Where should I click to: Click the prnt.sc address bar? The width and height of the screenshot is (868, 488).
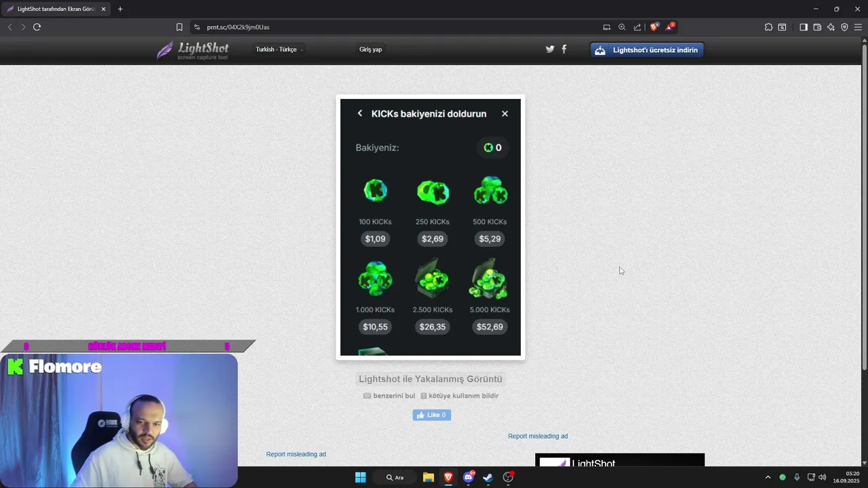pyautogui.click(x=397, y=27)
